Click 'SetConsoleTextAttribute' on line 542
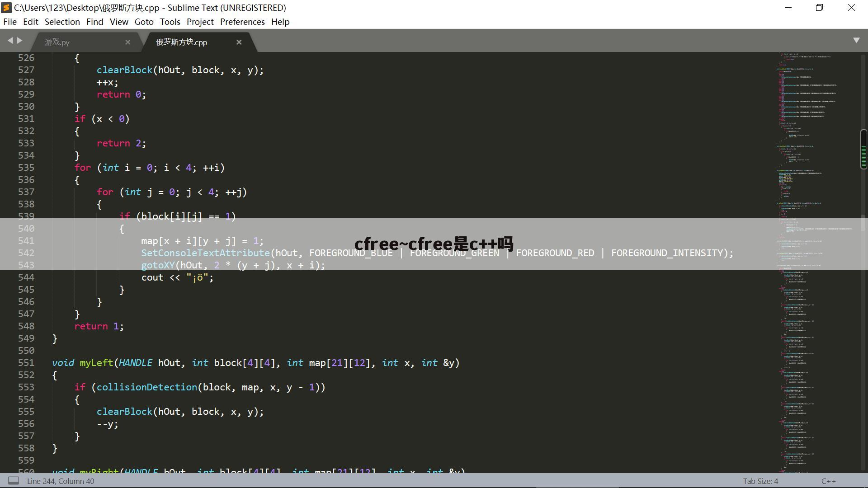Screen dimensions: 868x488 [x=205, y=253]
